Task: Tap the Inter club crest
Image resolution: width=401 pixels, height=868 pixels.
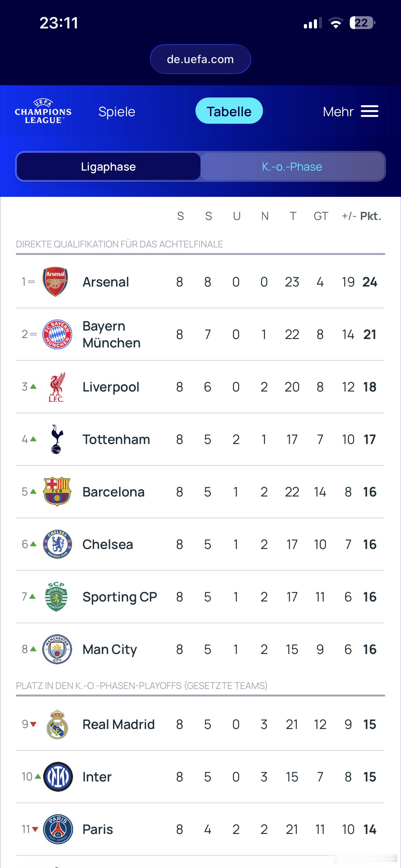Action: pyautogui.click(x=57, y=777)
